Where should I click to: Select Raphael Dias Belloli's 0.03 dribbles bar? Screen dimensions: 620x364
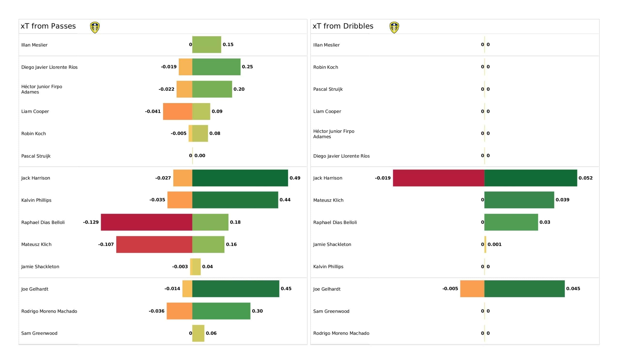(x=511, y=222)
